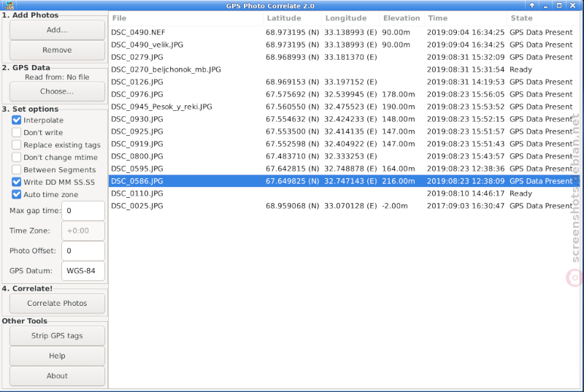Select file DSC_0945_Pesok_y_reki.JPG

tap(344, 107)
